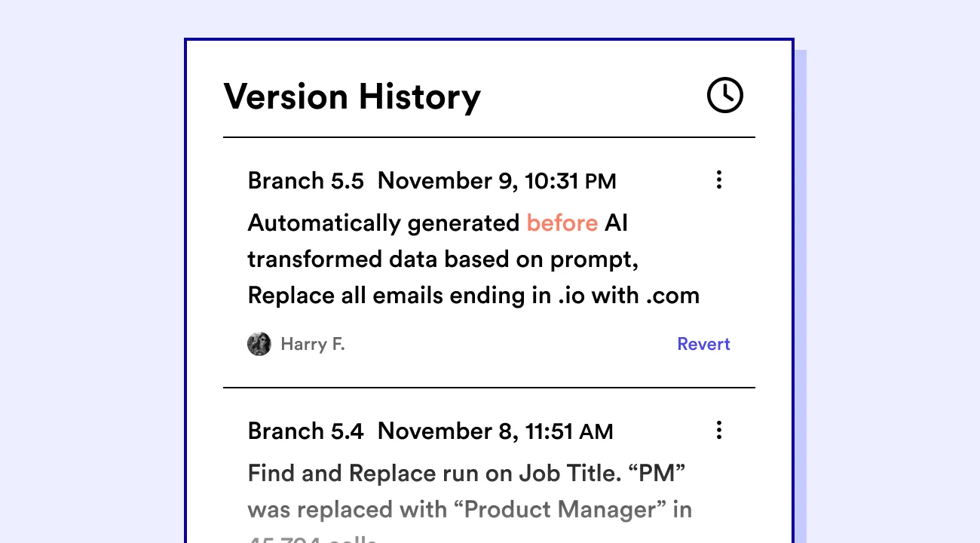980x543 pixels.
Task: Click the November 8, 11:51 AM timestamp
Action: click(x=495, y=431)
